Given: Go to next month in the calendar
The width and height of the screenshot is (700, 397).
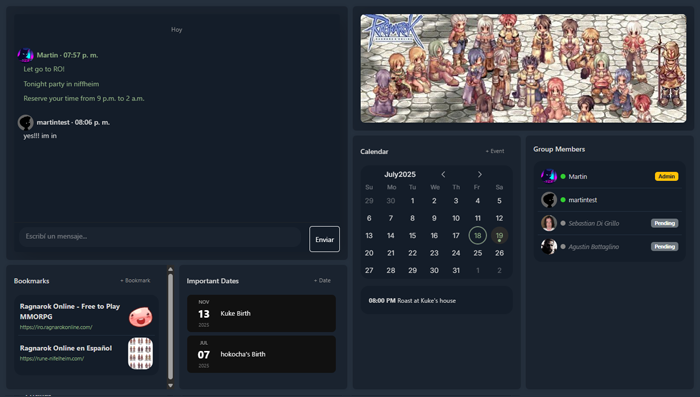Looking at the screenshot, I should coord(479,175).
